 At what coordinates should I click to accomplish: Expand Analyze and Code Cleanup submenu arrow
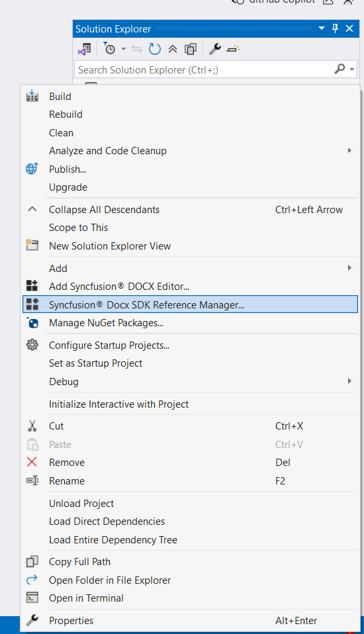click(x=349, y=150)
